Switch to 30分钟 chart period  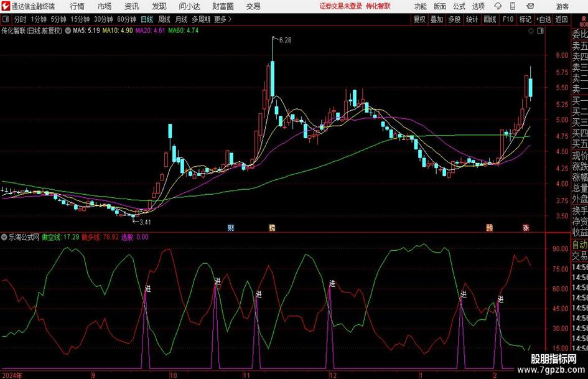click(x=103, y=19)
